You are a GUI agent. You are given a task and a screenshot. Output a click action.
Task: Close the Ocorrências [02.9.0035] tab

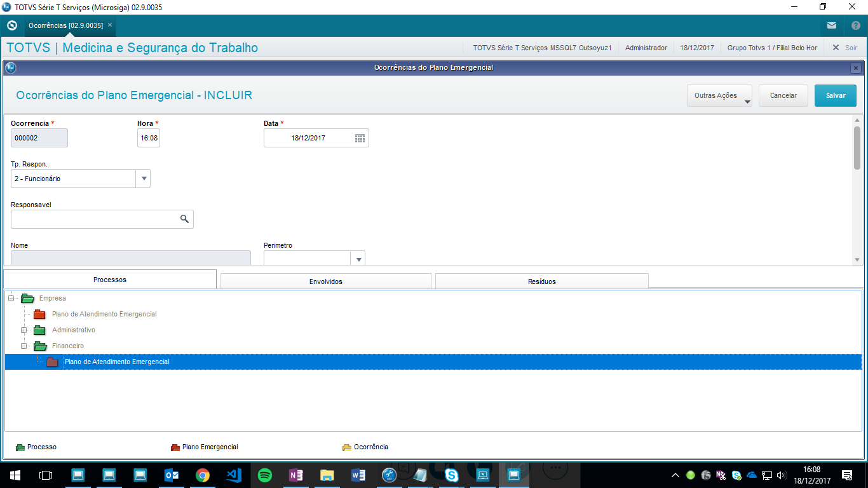[x=110, y=25]
